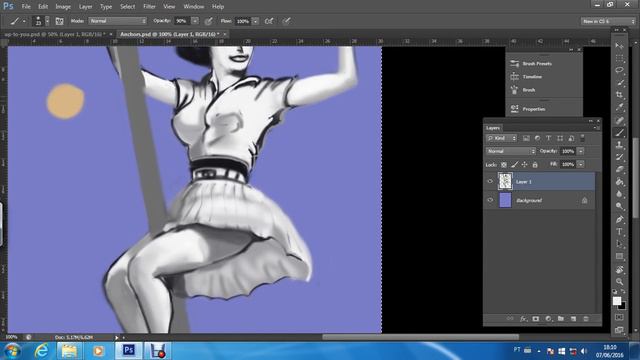The image size is (640, 360).
Task: Open the Filter menu
Action: click(149, 7)
